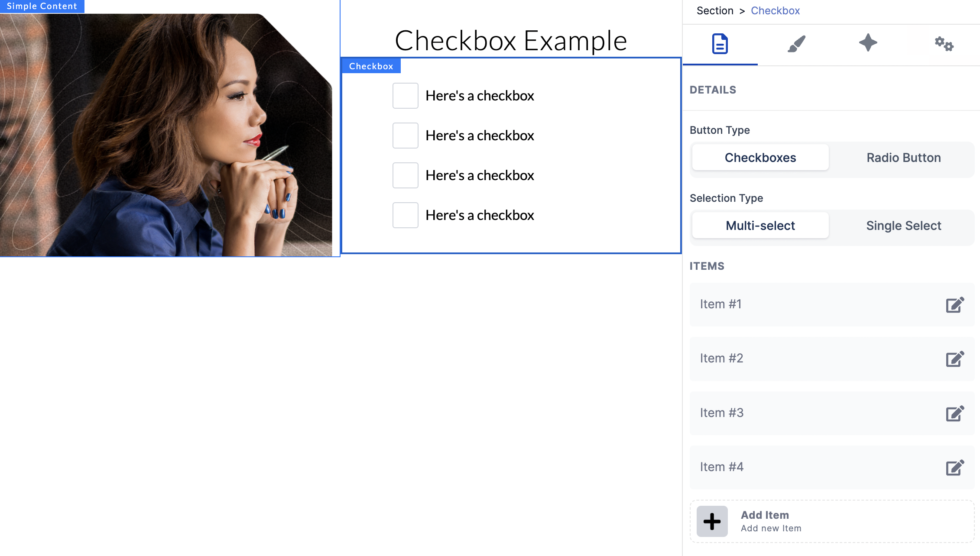Viewport: 980px width, 556px height.
Task: Open the settings gear tab
Action: click(944, 44)
